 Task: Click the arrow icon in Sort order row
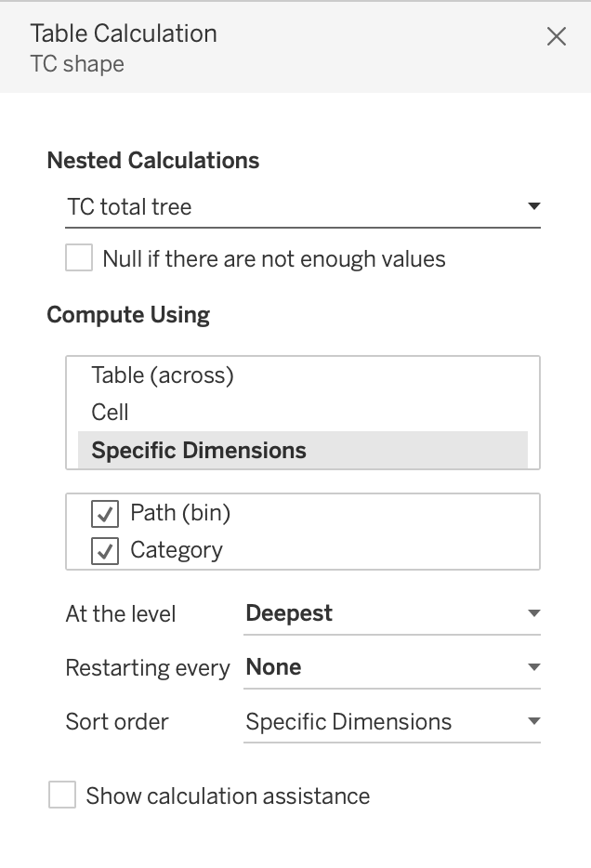[533, 721]
